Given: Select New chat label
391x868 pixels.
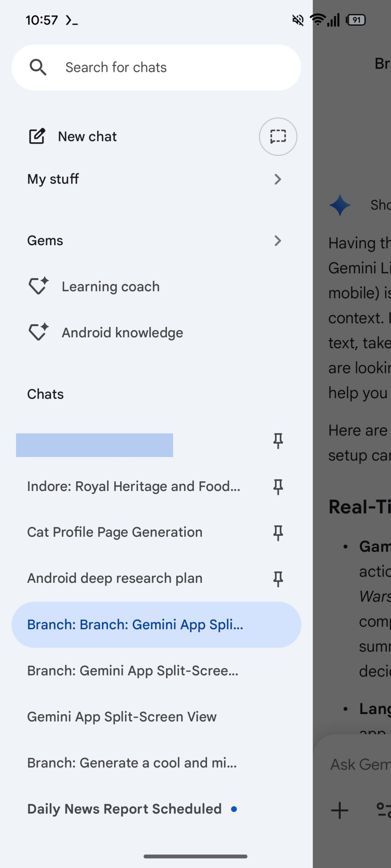Looking at the screenshot, I should [87, 137].
